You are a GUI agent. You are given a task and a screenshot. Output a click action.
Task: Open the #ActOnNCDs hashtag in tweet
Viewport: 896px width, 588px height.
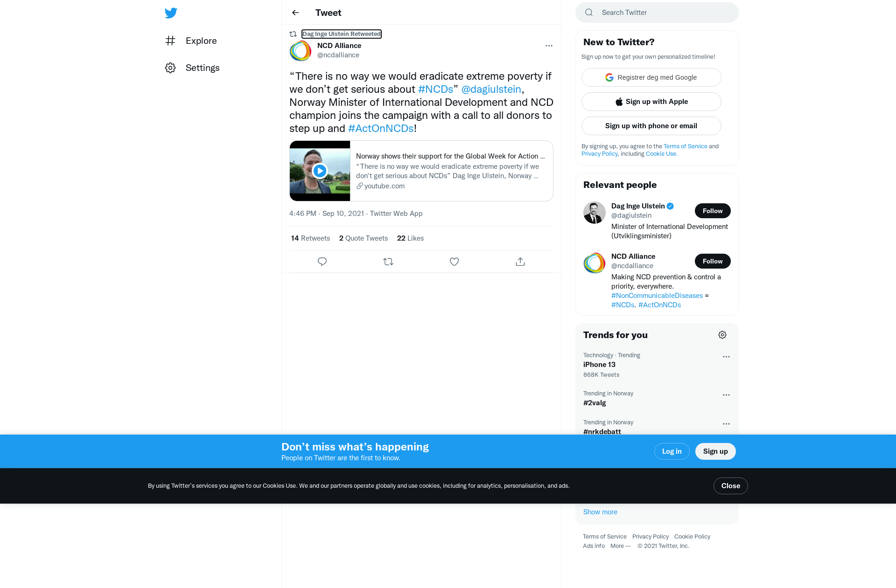click(381, 128)
